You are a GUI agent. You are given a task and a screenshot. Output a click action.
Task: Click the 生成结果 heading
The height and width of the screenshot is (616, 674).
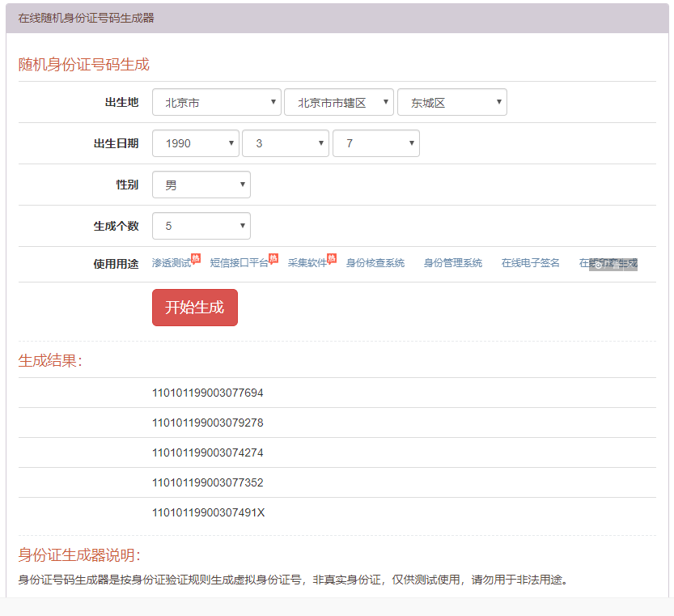[x=50, y=360]
